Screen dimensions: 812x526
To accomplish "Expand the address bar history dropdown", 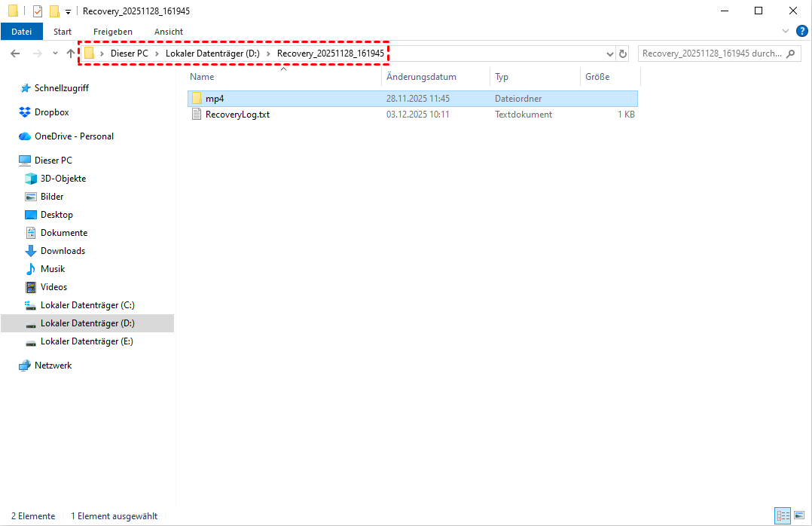I will (x=609, y=54).
